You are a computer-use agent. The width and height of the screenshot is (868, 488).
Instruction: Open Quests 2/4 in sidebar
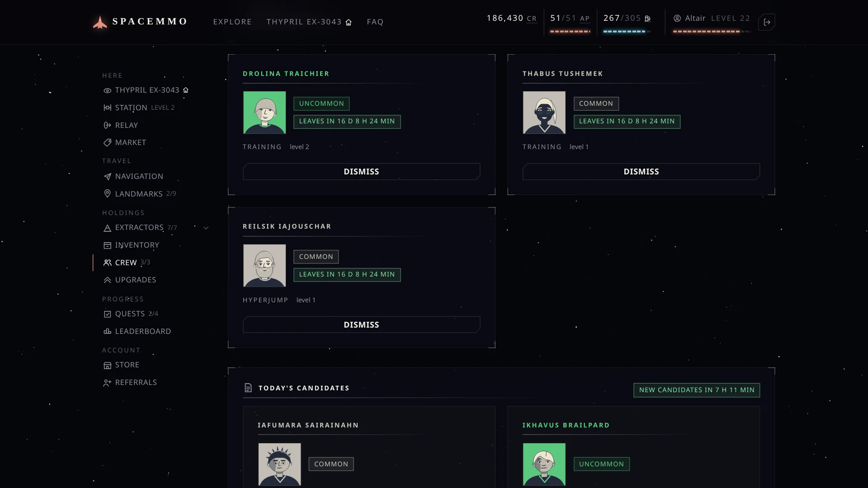131,314
